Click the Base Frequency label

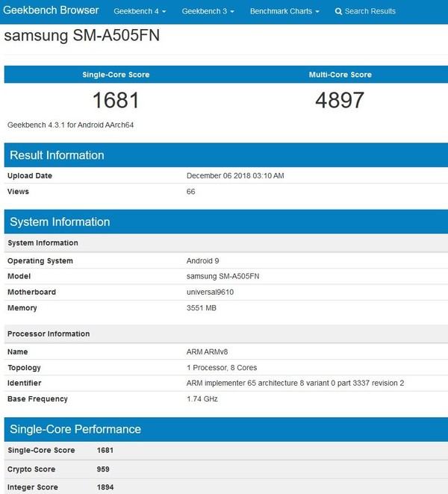point(37,398)
